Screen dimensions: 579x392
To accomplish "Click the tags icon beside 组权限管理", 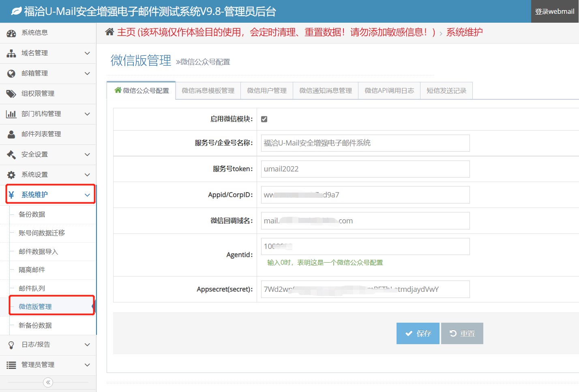I will [x=11, y=94].
